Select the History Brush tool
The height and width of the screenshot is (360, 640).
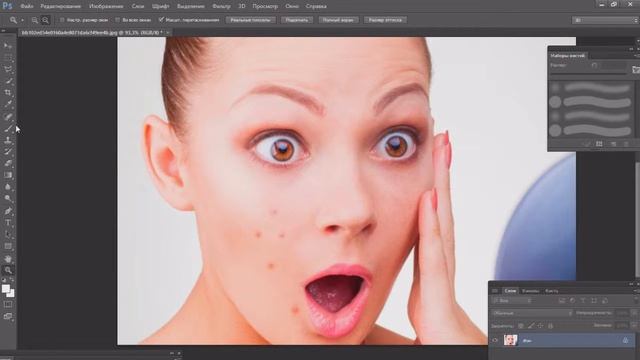(8, 152)
